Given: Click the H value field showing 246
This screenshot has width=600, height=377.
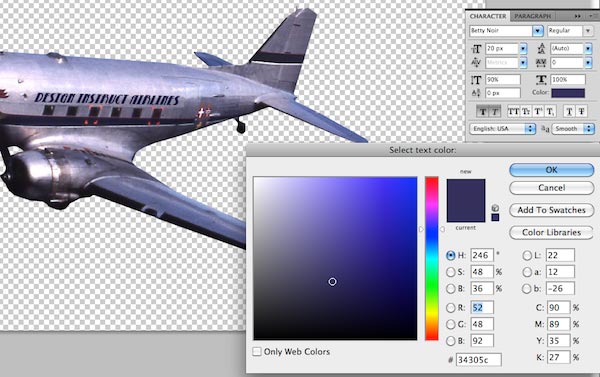Looking at the screenshot, I should (x=482, y=255).
